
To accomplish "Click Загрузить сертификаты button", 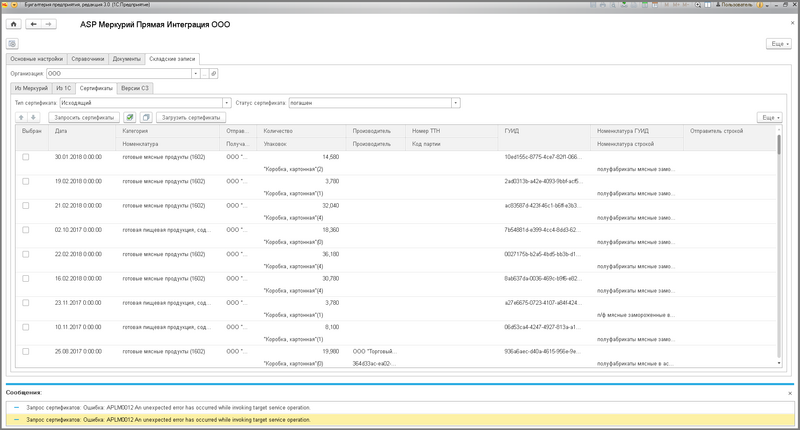I will pos(191,117).
